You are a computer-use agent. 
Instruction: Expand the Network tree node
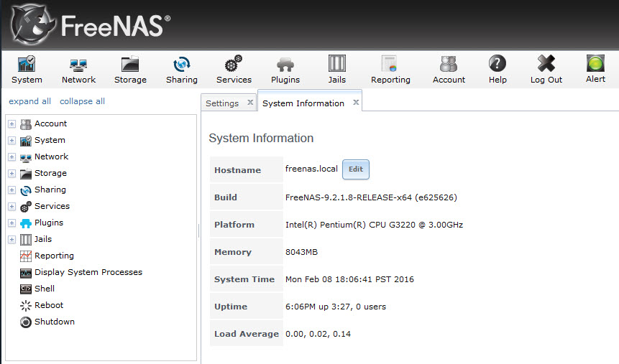(12, 157)
